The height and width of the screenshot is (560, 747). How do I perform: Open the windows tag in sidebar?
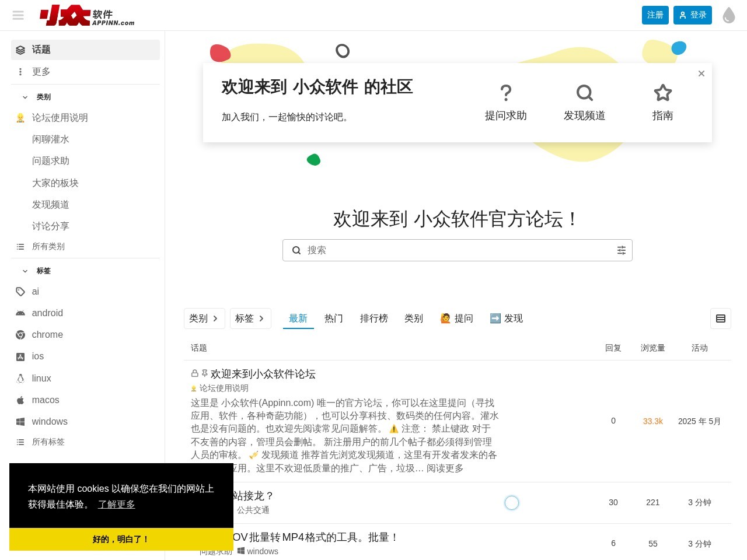(85, 421)
